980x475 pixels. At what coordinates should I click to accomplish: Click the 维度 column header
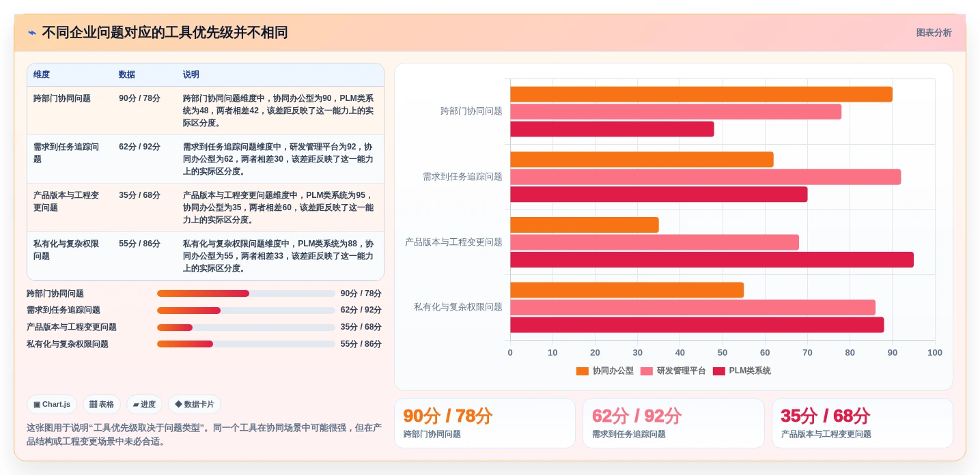pyautogui.click(x=42, y=74)
